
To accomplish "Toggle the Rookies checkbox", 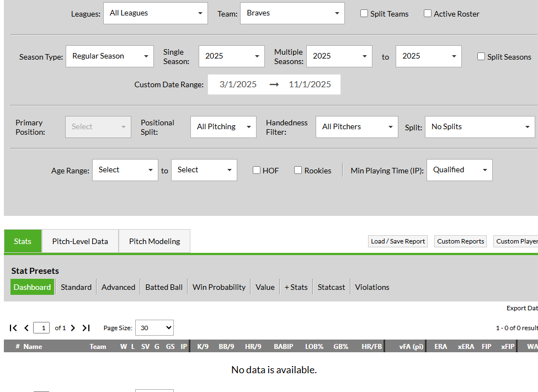I will pyautogui.click(x=298, y=170).
